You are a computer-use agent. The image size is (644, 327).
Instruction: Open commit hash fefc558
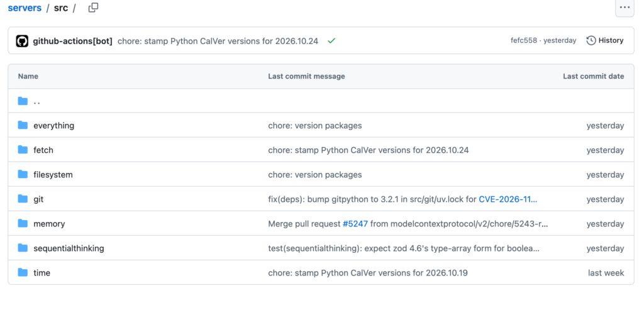pos(524,40)
